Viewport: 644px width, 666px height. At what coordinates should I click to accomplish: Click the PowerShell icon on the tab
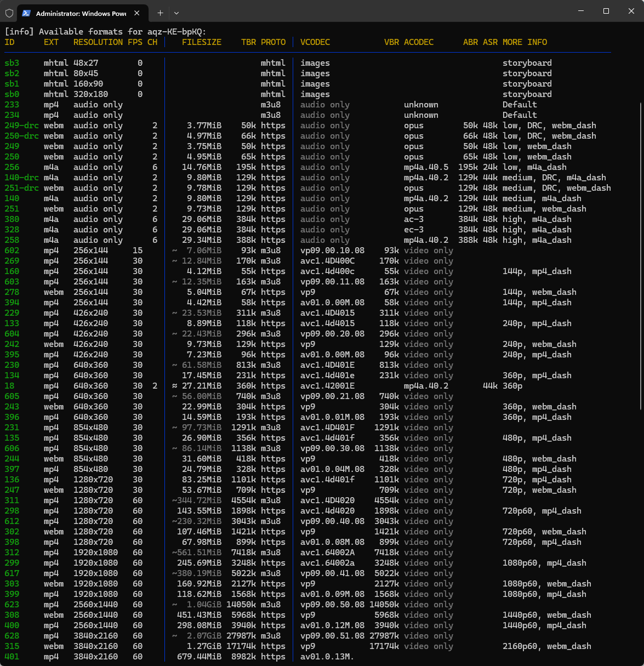(26, 13)
